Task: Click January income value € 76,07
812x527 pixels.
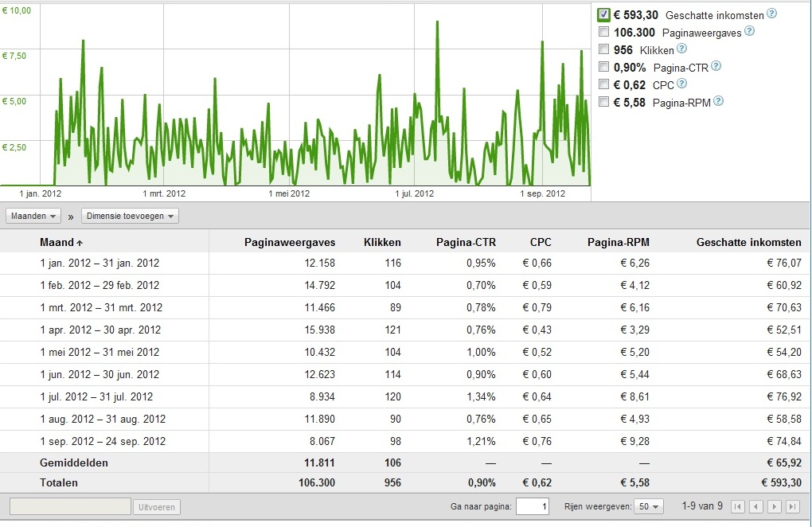Action: (x=784, y=263)
